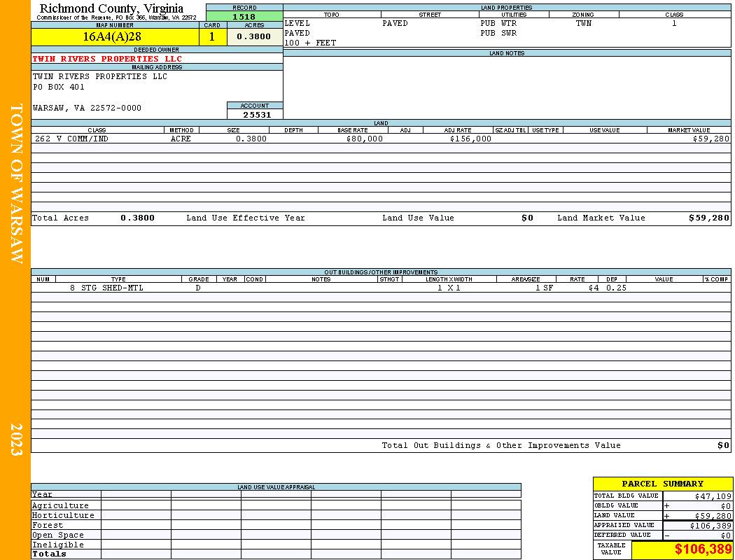Image resolution: width=735 pixels, height=560 pixels.
Task: Click the grade D cell of the shed row
Action: click(x=198, y=288)
